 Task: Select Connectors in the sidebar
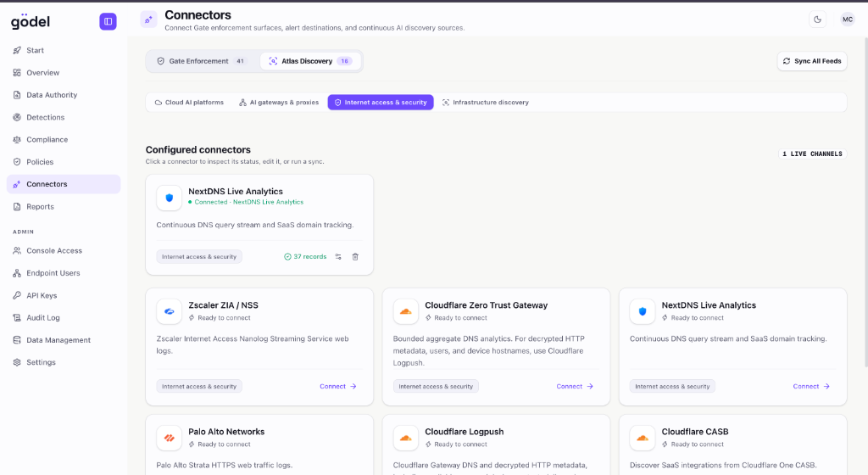click(x=64, y=184)
